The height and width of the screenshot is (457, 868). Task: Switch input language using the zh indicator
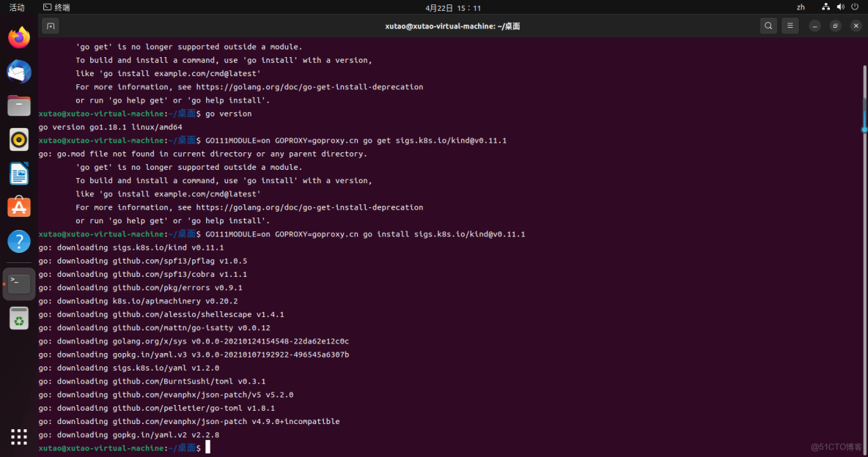(x=801, y=7)
